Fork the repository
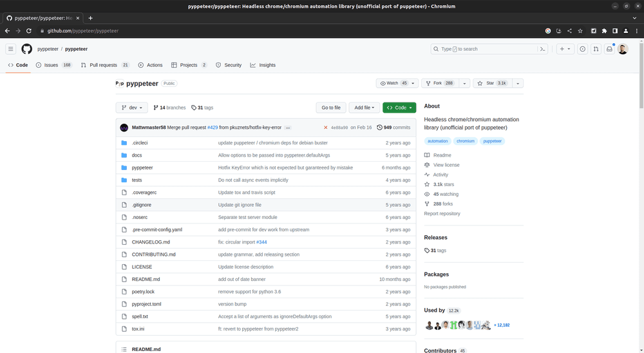The height and width of the screenshot is (353, 644). 440,83
